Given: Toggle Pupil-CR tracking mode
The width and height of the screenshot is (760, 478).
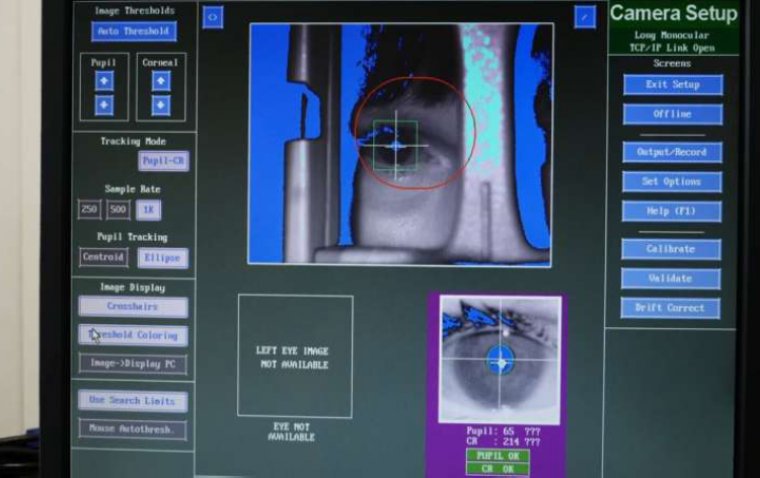Looking at the screenshot, I should pyautogui.click(x=163, y=161).
